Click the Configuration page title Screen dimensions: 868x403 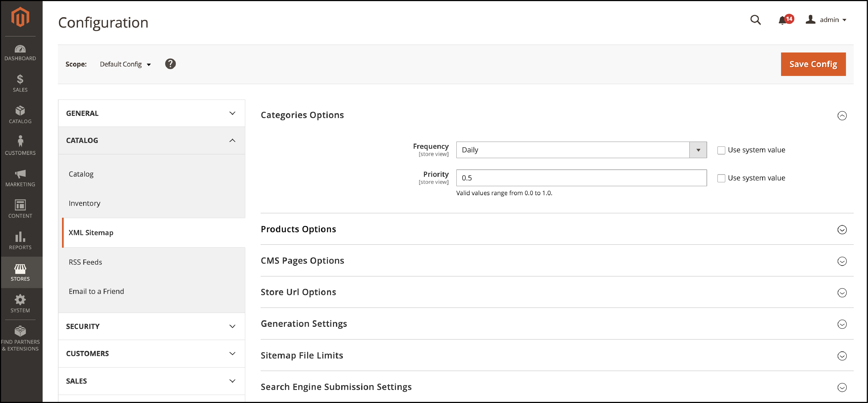pyautogui.click(x=103, y=22)
